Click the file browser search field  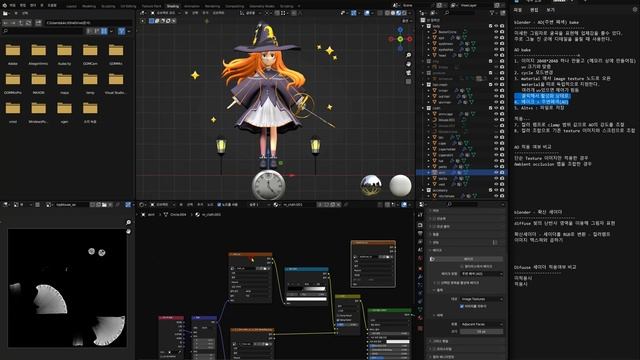pyautogui.click(x=43, y=31)
